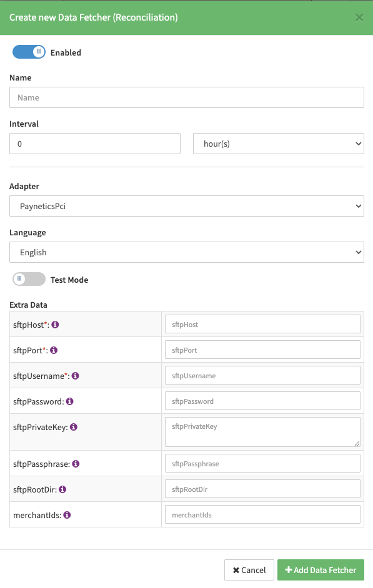The width and height of the screenshot is (373, 588).
Task: Click the merchantIds input field
Action: point(262,514)
